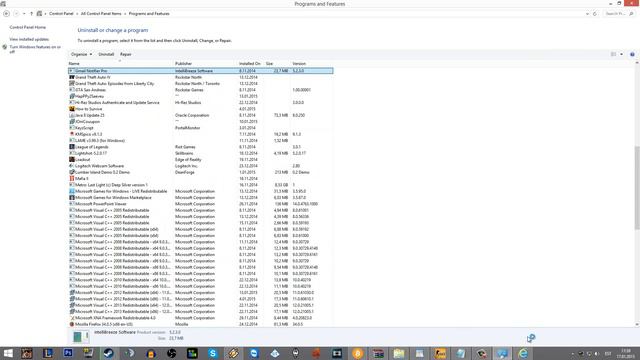
Task: Open Skype from the taskbar
Action: pos(213,353)
